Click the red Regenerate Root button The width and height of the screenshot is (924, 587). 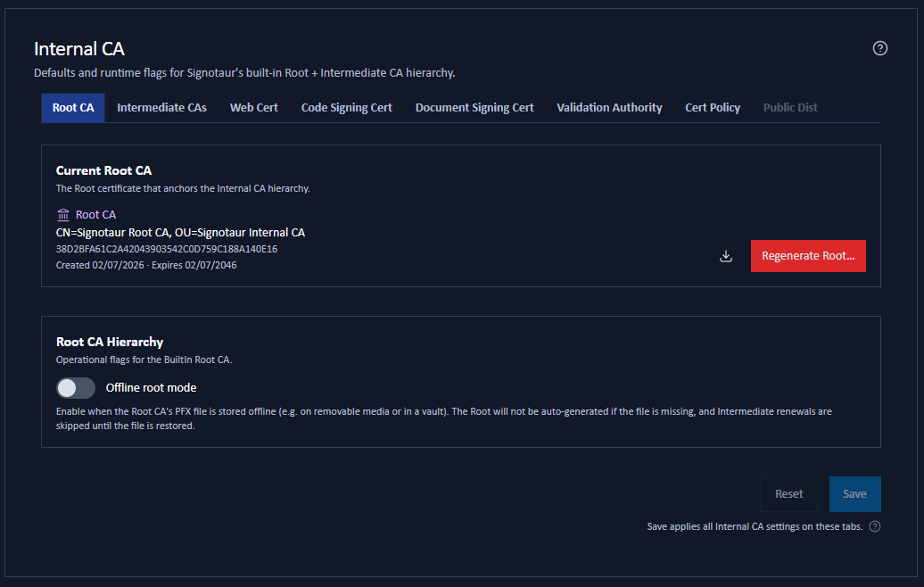(x=808, y=256)
